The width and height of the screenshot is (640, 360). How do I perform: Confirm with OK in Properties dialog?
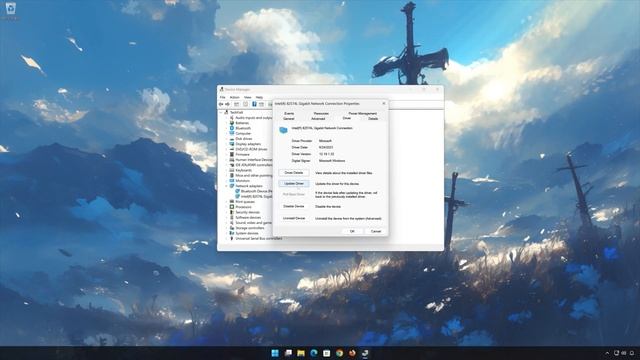tap(352, 231)
